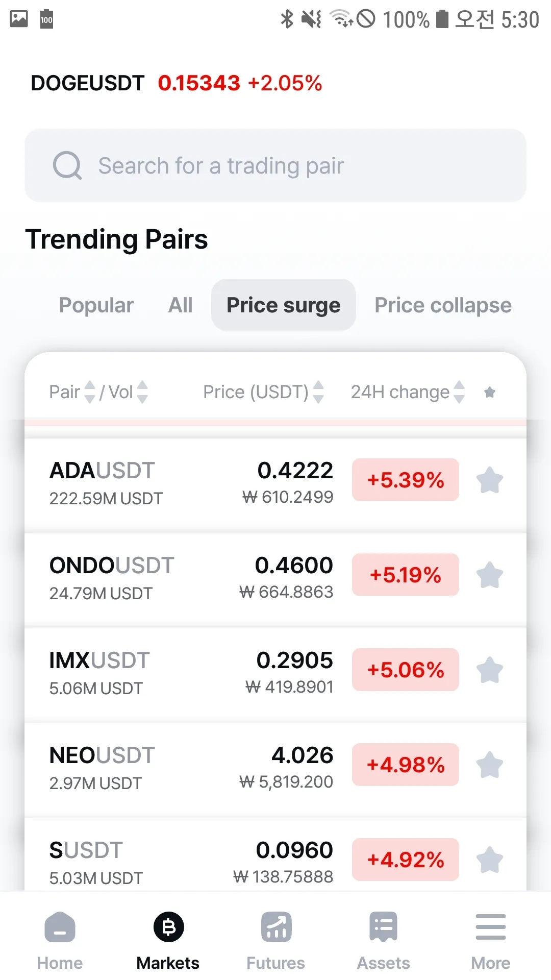Open the Assets icon

pyautogui.click(x=384, y=927)
